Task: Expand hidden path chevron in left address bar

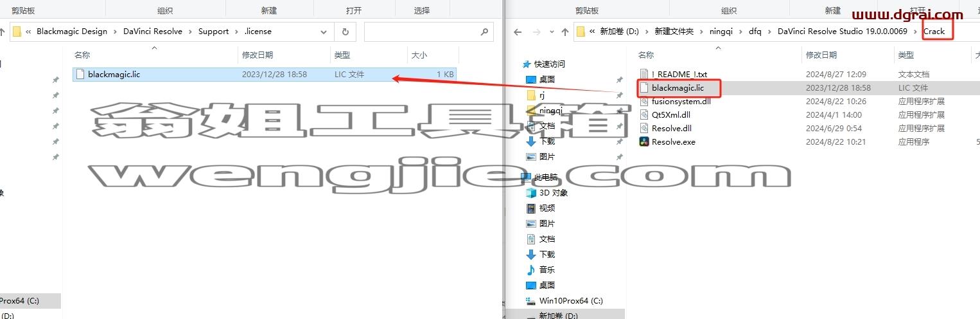Action: click(x=29, y=32)
